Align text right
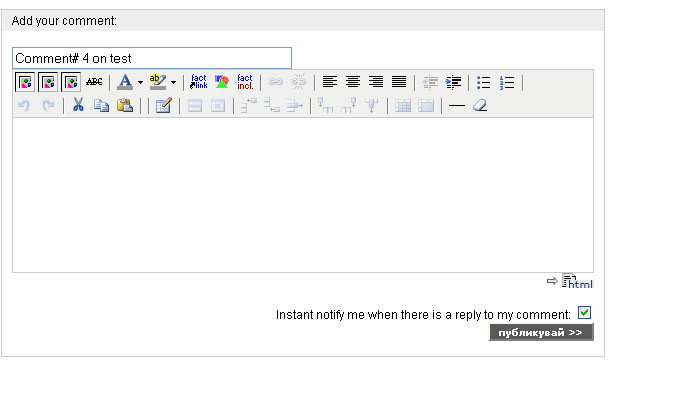Viewport: 678px width, 411px height. [x=376, y=82]
